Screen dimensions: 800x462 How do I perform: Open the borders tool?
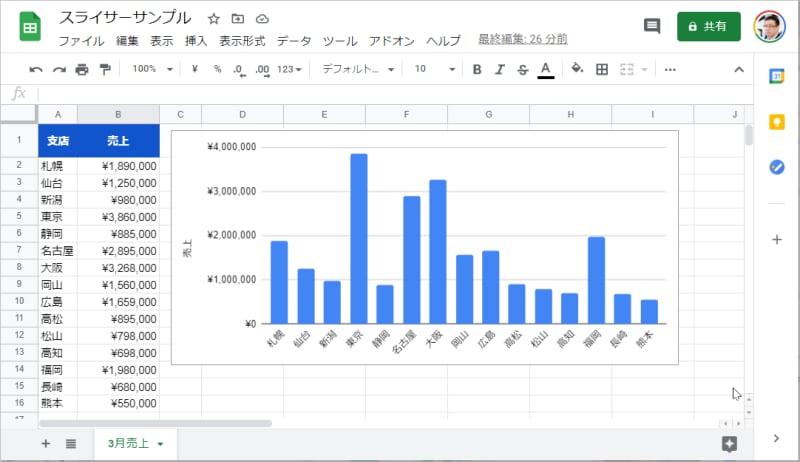(x=602, y=69)
